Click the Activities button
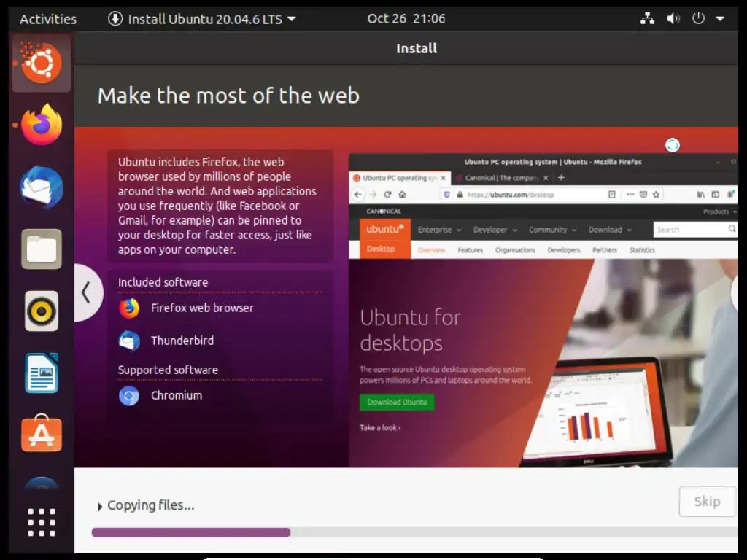747x560 pixels. click(47, 18)
